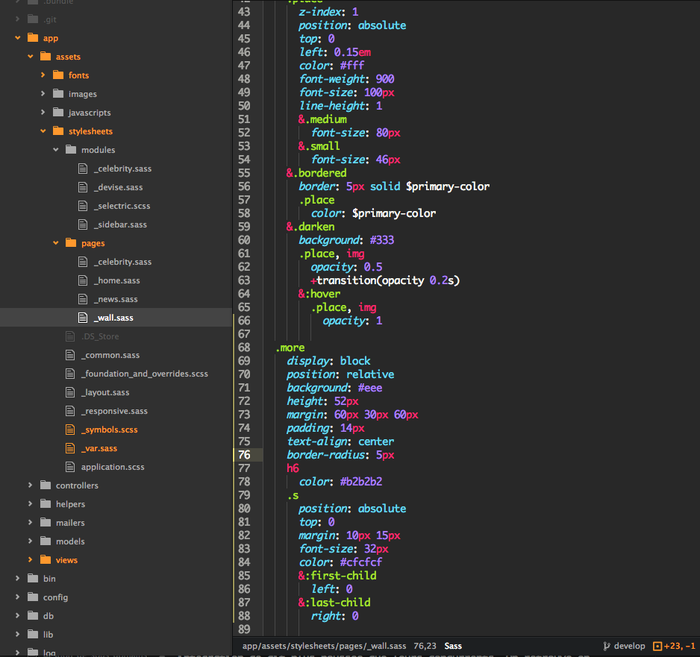This screenshot has width=700, height=657.
Task: Click the app folder icon
Action: [x=33, y=37]
